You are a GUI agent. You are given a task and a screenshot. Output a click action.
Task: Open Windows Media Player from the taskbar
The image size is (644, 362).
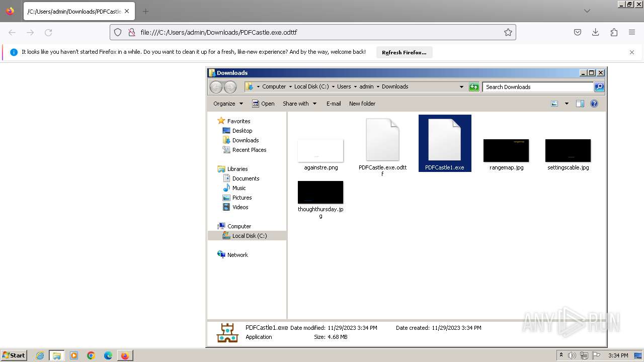74,355
